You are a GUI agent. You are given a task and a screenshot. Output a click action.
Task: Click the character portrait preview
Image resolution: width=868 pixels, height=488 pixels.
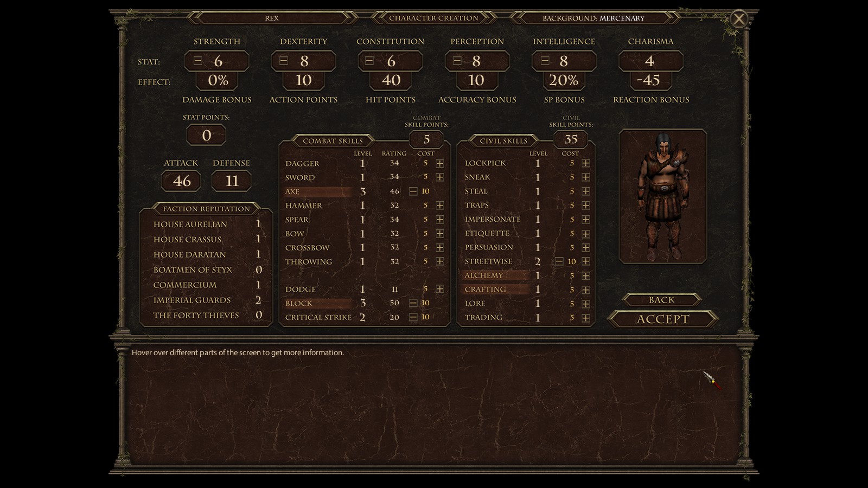663,196
